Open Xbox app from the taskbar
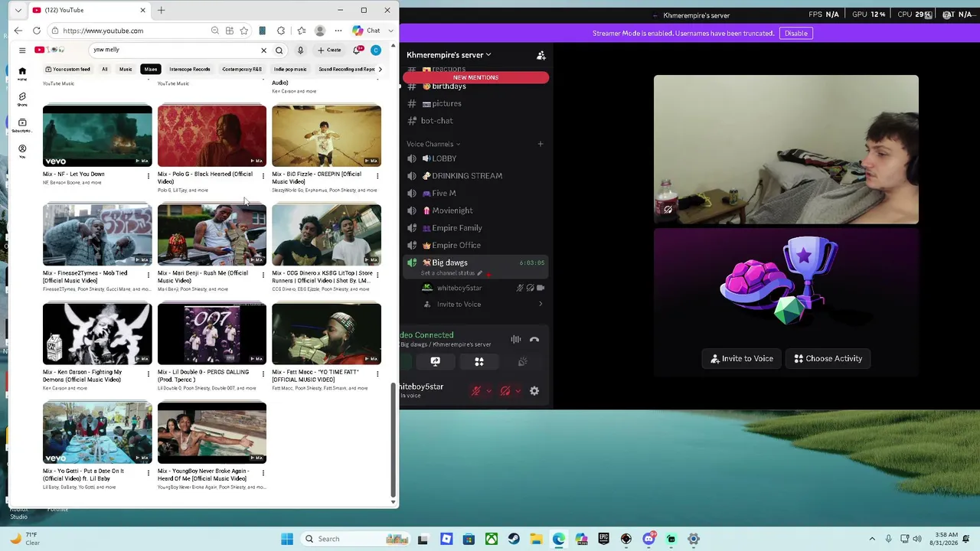The height and width of the screenshot is (551, 980). (x=492, y=539)
